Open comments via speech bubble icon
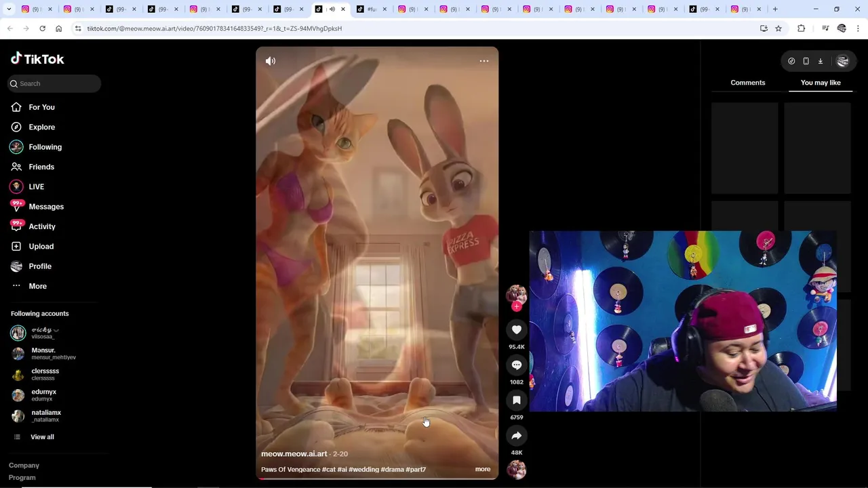The image size is (868, 488). (x=517, y=365)
